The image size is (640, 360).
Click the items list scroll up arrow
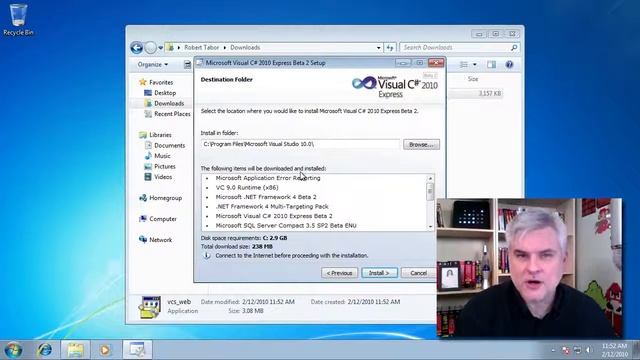430,178
